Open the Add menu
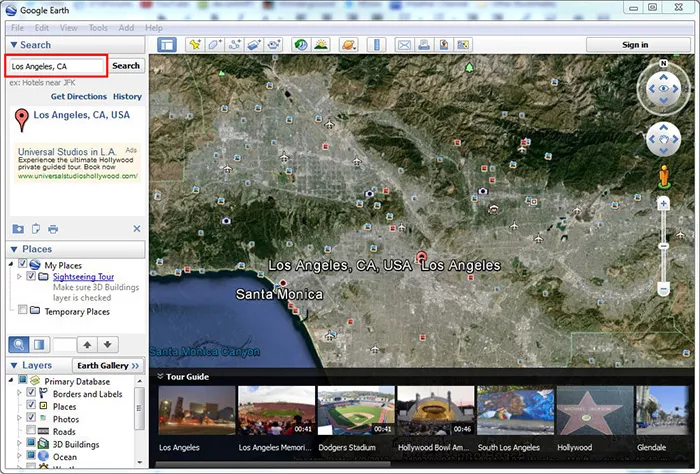 click(x=126, y=28)
